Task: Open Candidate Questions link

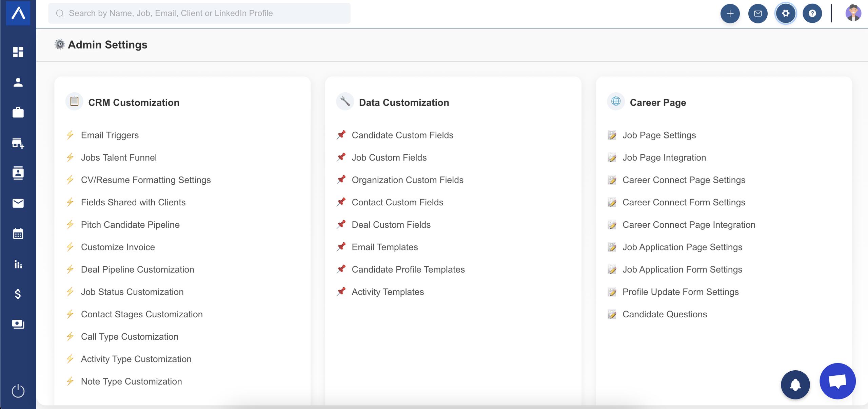Action: click(665, 314)
